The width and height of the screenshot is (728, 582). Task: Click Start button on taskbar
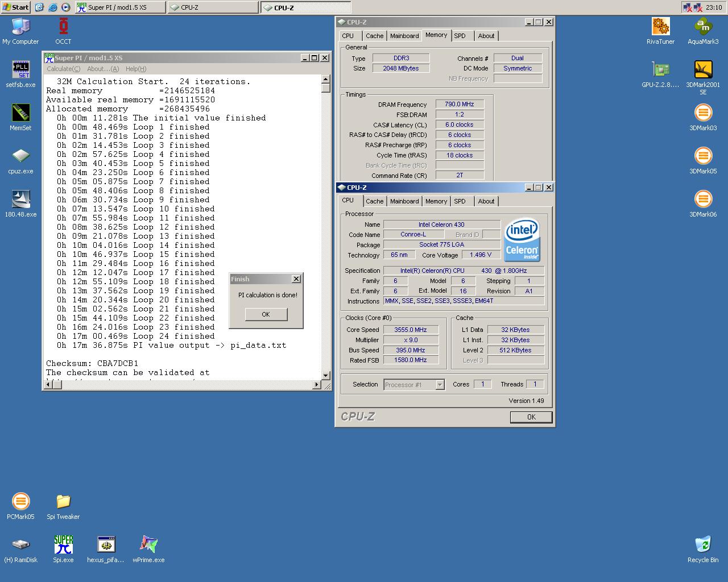(16, 7)
